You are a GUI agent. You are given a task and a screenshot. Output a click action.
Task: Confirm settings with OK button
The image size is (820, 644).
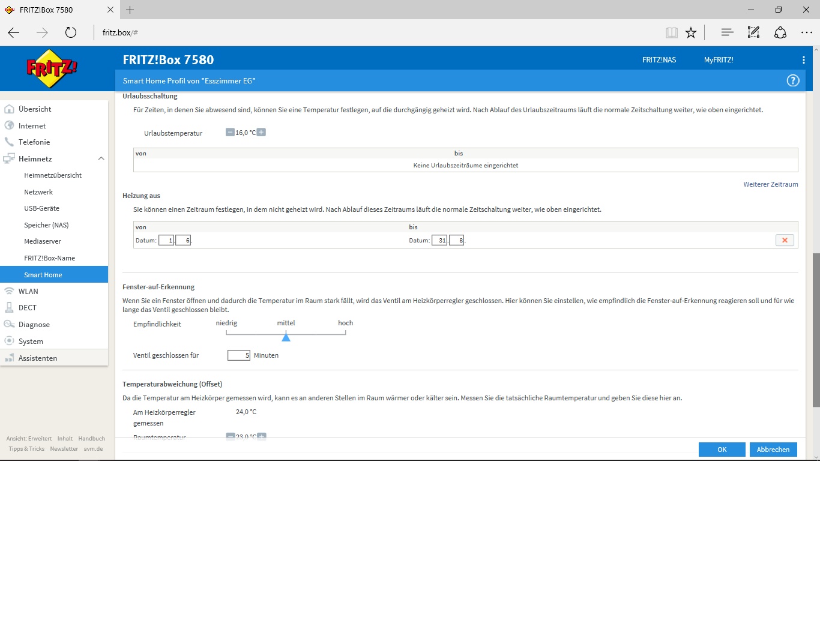(722, 450)
